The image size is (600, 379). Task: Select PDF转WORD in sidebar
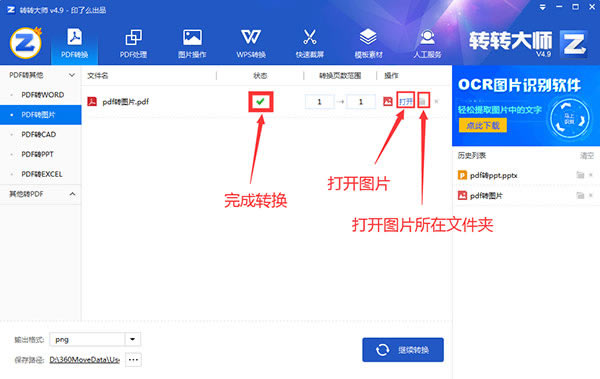point(41,95)
